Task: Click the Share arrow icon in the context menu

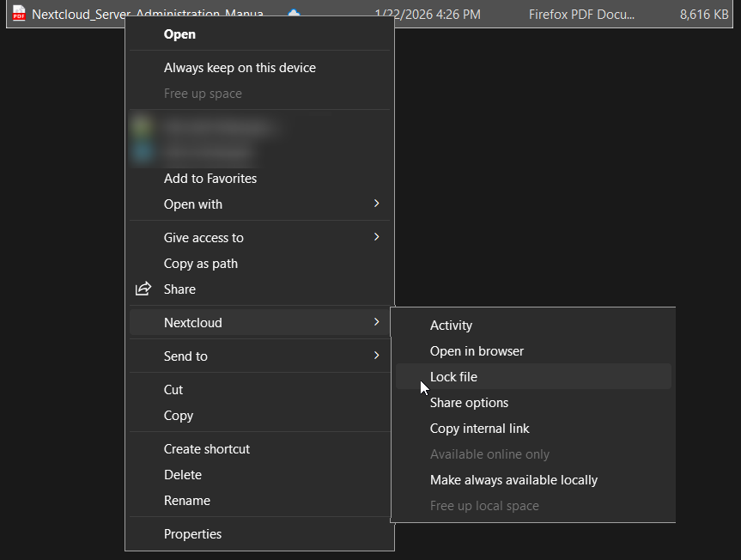Action: [143, 289]
